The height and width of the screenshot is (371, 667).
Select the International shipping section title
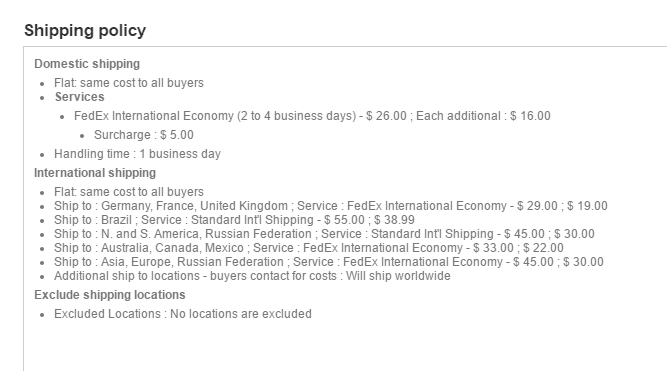tap(95, 173)
